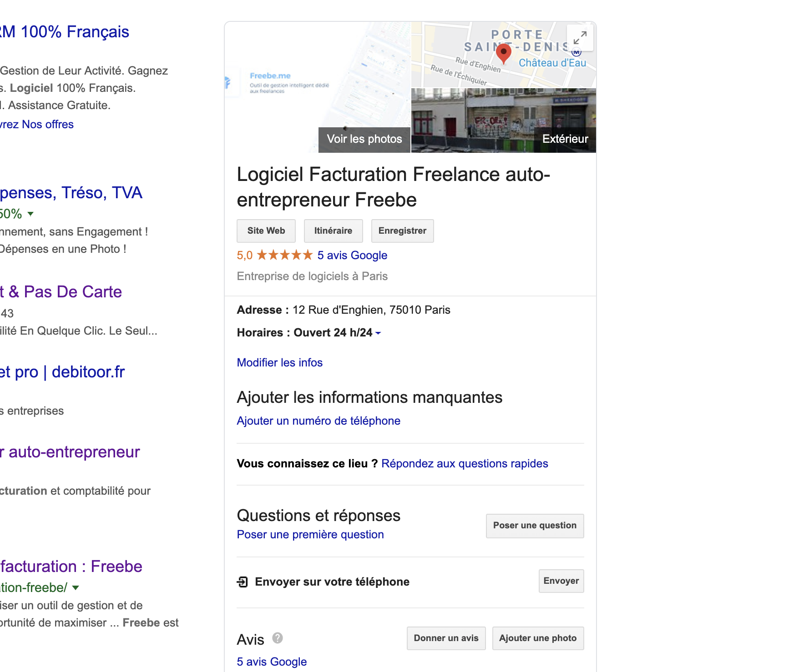Click the Ajouter une photo button
Viewport: 809px width, 672px height.
tap(538, 638)
